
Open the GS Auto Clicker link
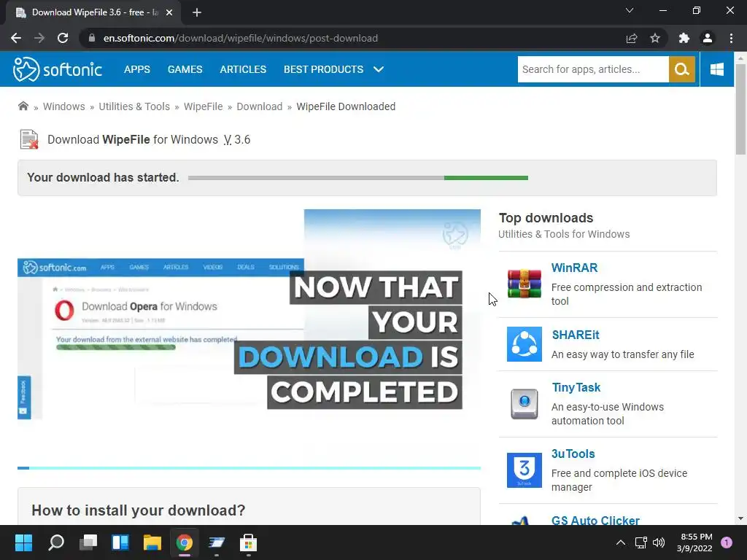(x=595, y=520)
